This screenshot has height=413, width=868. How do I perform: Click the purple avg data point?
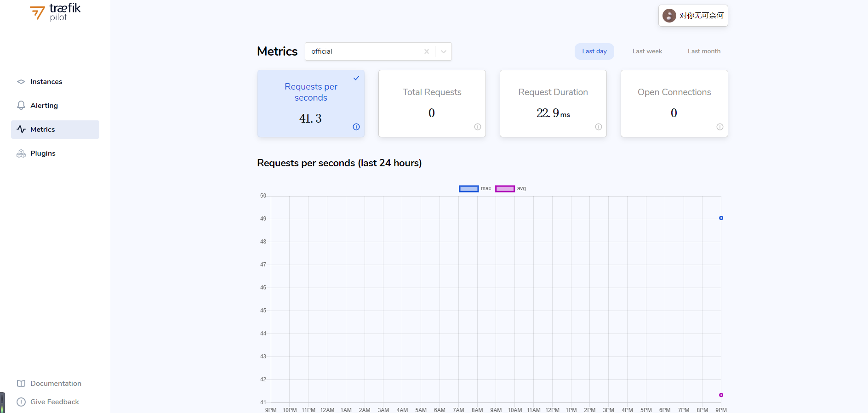(721, 395)
